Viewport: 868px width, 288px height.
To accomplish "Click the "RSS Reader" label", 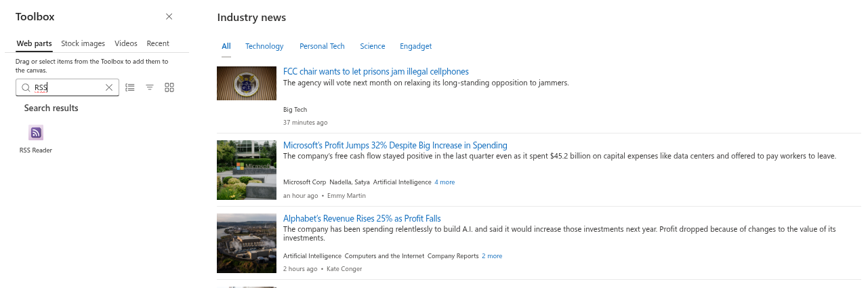I will tap(36, 150).
